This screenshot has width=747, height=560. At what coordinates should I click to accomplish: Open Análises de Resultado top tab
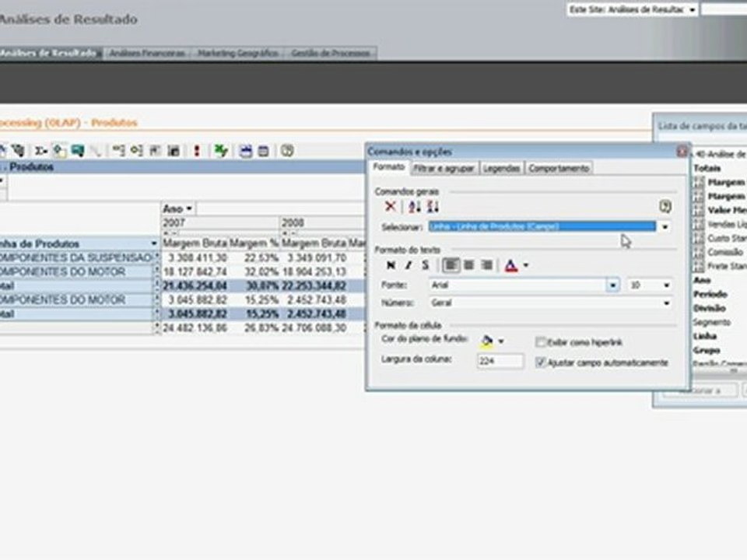tap(50, 53)
